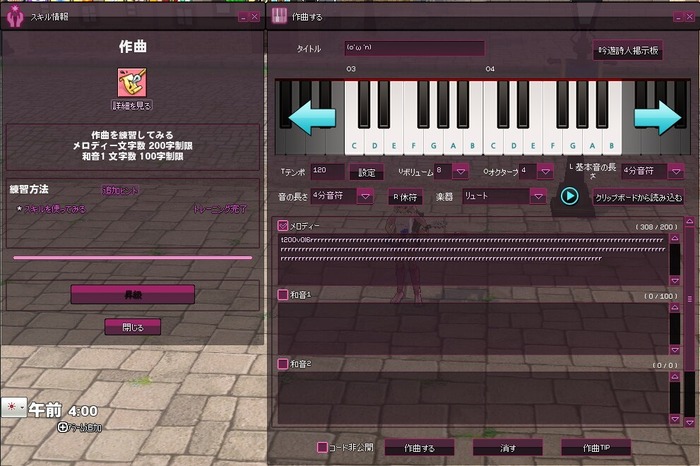Toggle the 和音2 checkbox
The height and width of the screenshot is (466, 700).
[283, 364]
